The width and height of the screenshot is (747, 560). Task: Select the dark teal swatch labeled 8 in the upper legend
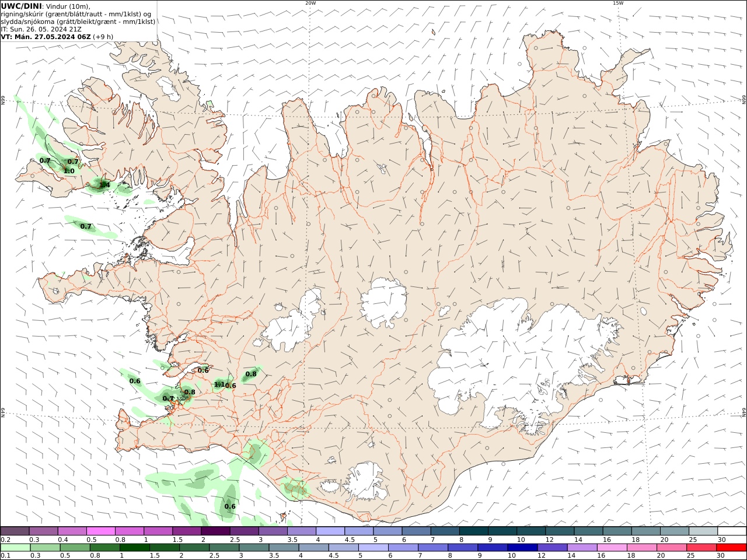474,531
